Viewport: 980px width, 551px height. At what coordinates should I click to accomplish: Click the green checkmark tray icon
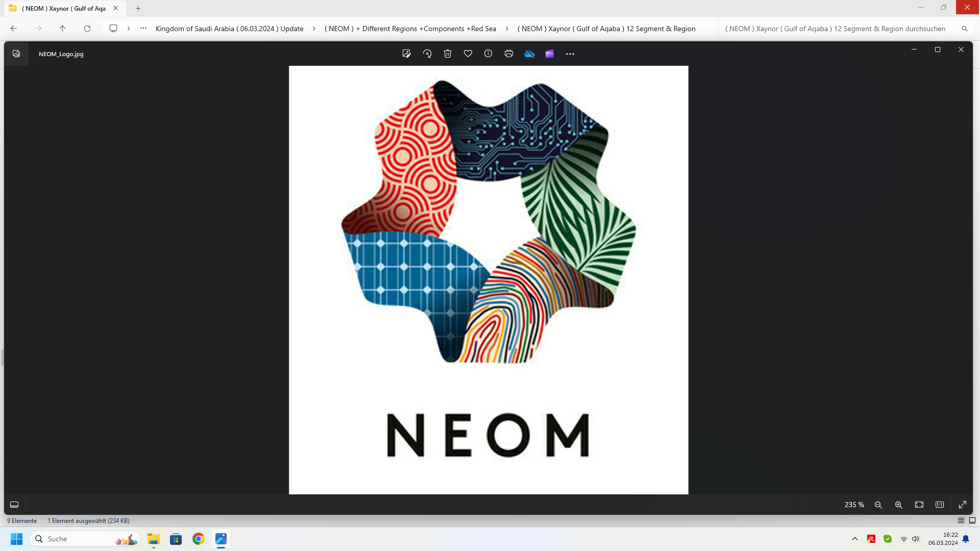(x=888, y=539)
